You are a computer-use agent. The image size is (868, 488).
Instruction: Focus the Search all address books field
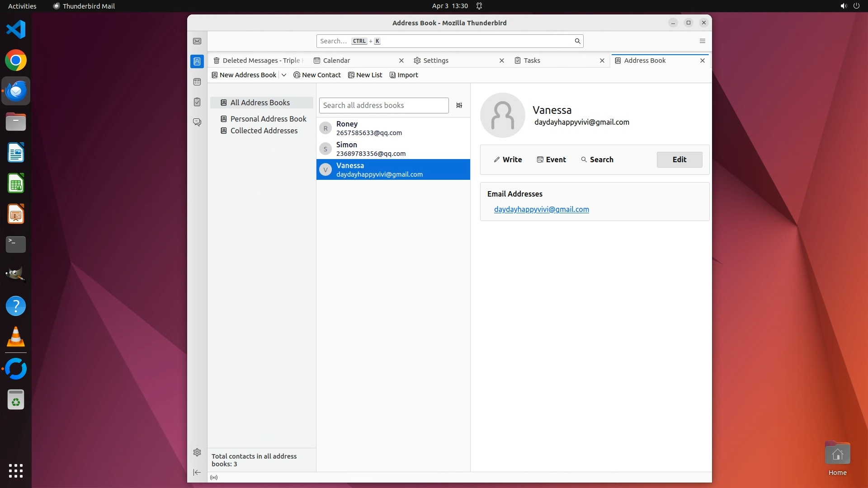383,105
